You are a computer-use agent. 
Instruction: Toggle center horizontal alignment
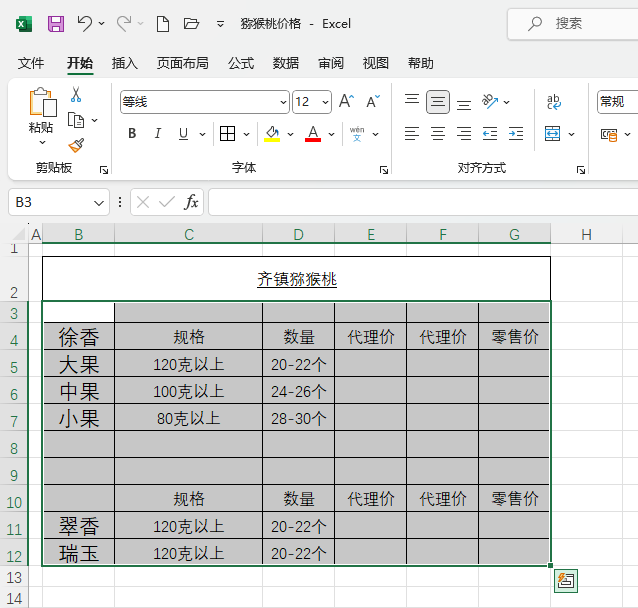click(x=438, y=133)
